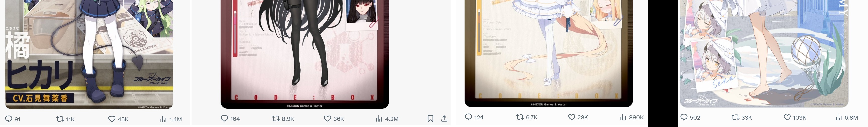Like the post with 28K likes
Screen dimensions: 868x127
pos(578,117)
